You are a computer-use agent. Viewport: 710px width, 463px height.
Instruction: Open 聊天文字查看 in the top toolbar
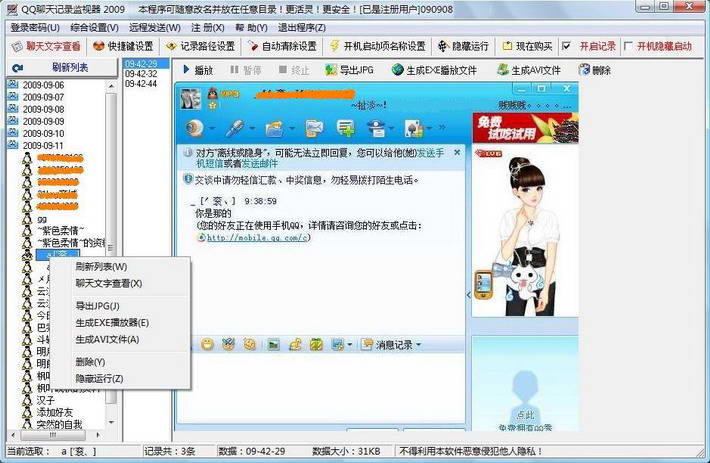(x=46, y=46)
